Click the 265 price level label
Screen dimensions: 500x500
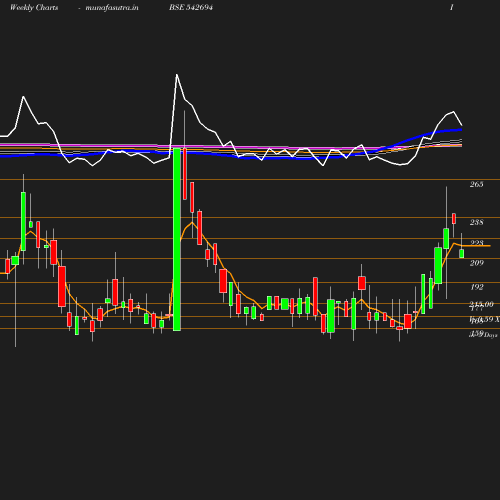click(476, 184)
